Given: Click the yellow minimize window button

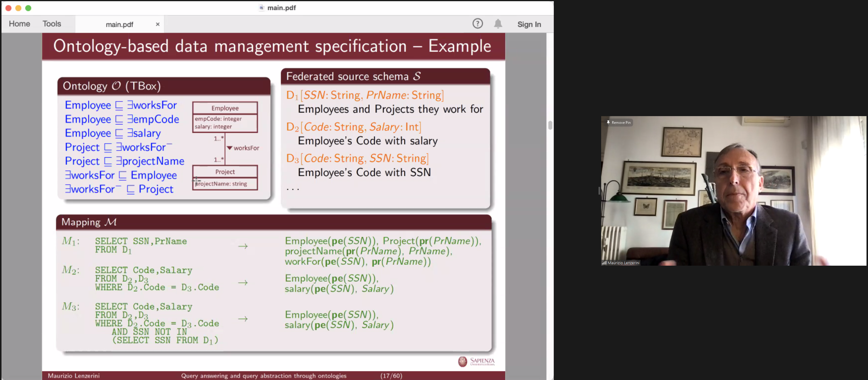Looking at the screenshot, I should tap(18, 8).
